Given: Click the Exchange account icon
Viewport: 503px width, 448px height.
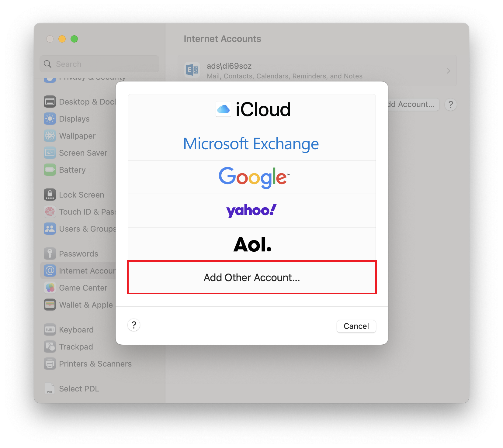Looking at the screenshot, I should (x=192, y=70).
